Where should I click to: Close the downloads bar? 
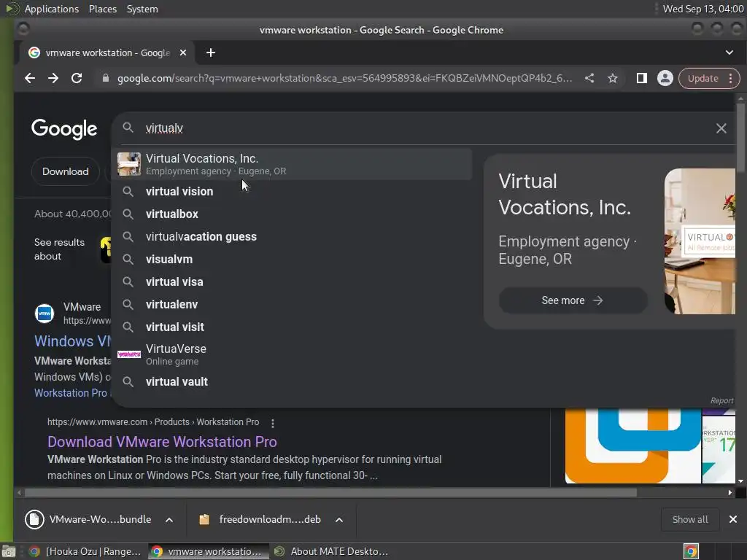733,519
